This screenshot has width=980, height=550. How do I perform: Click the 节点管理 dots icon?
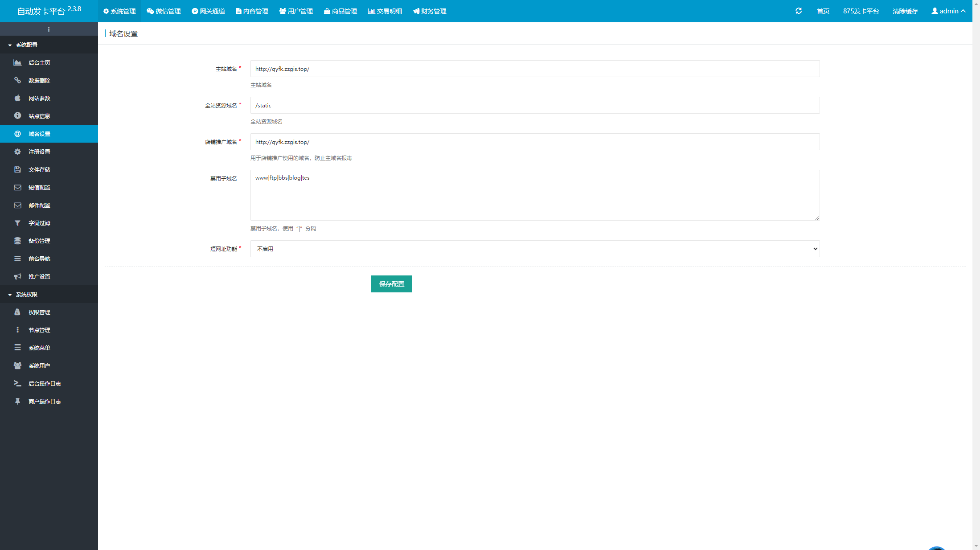pyautogui.click(x=17, y=330)
